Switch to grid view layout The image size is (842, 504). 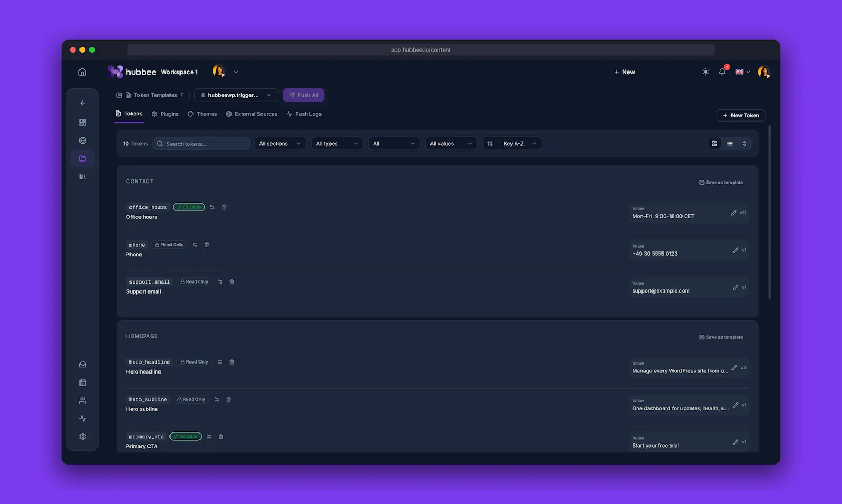(x=715, y=144)
